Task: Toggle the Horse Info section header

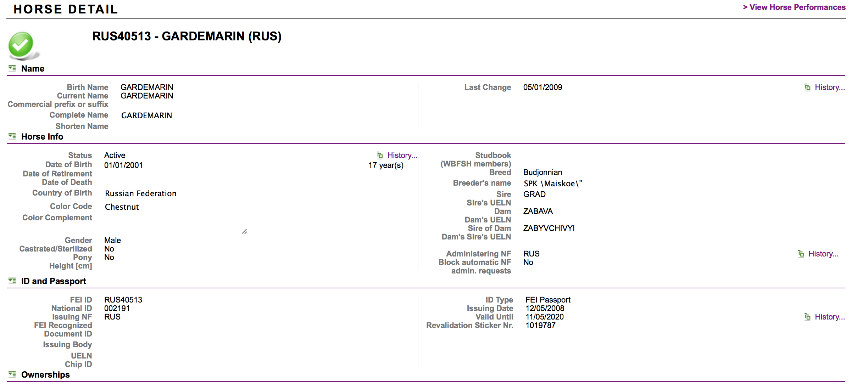Action: pos(42,137)
